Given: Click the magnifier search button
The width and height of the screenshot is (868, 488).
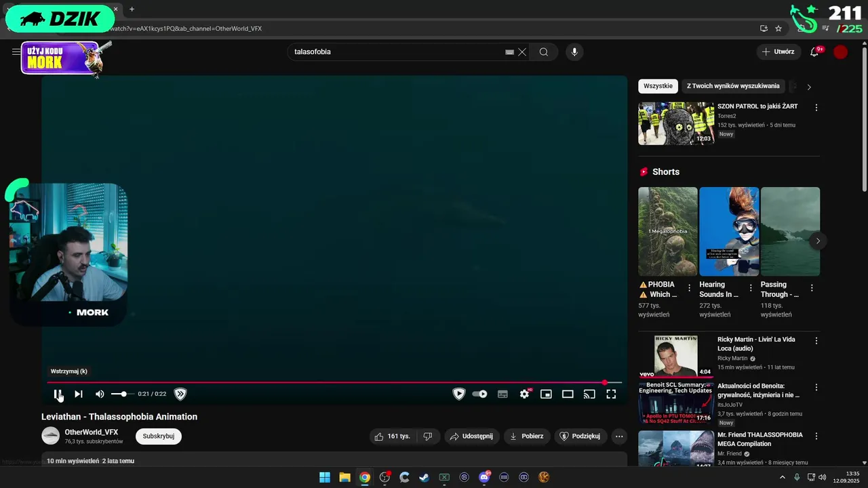Looking at the screenshot, I should tap(544, 52).
